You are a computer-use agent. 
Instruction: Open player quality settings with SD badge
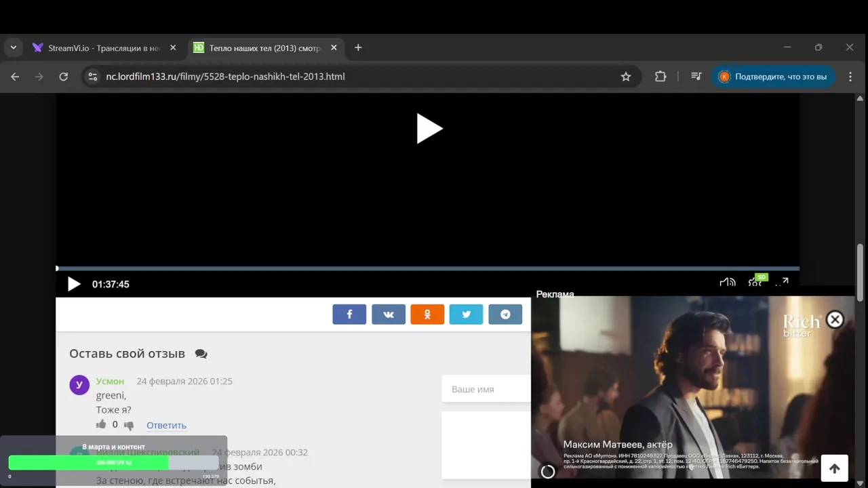pyautogui.click(x=756, y=281)
